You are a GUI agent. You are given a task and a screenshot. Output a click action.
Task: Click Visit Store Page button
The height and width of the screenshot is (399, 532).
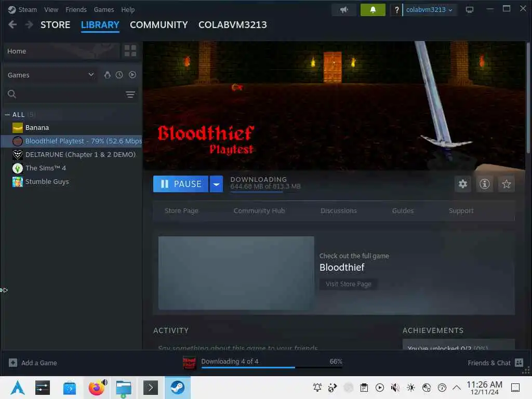point(349,284)
